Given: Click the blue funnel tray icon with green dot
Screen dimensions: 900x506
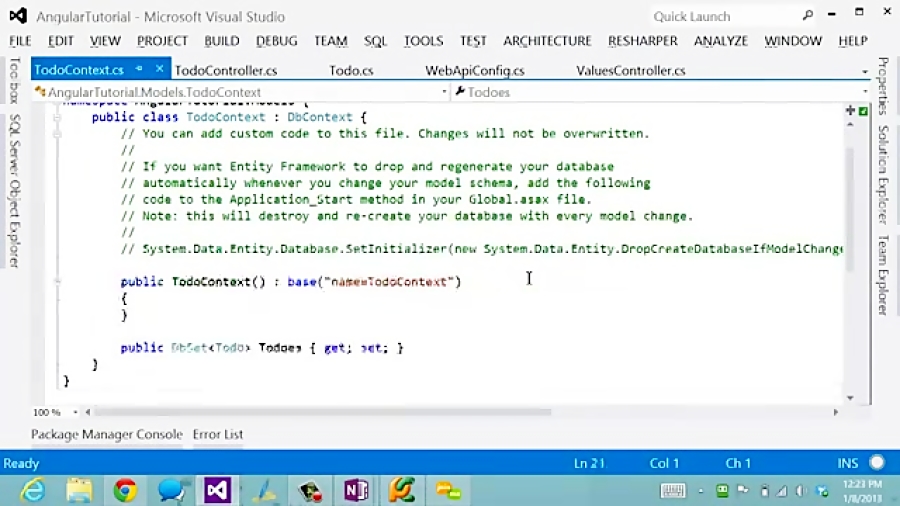Looking at the screenshot, I should 823,491.
